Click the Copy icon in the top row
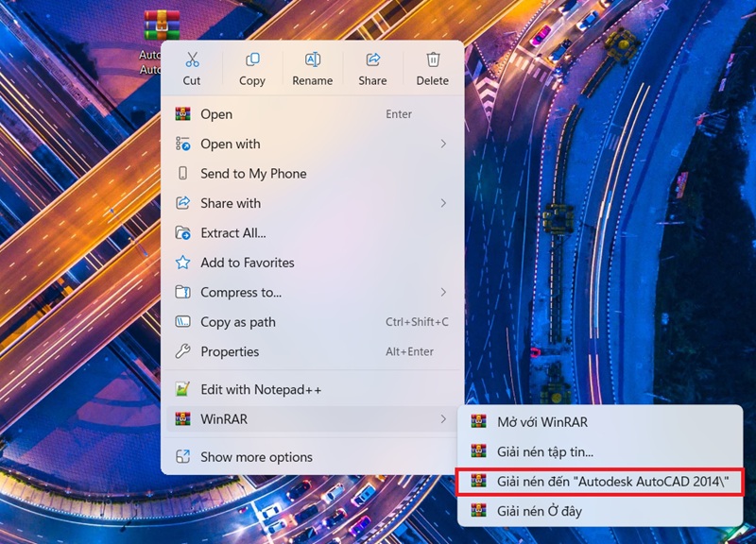This screenshot has height=544, width=756. coord(251,59)
